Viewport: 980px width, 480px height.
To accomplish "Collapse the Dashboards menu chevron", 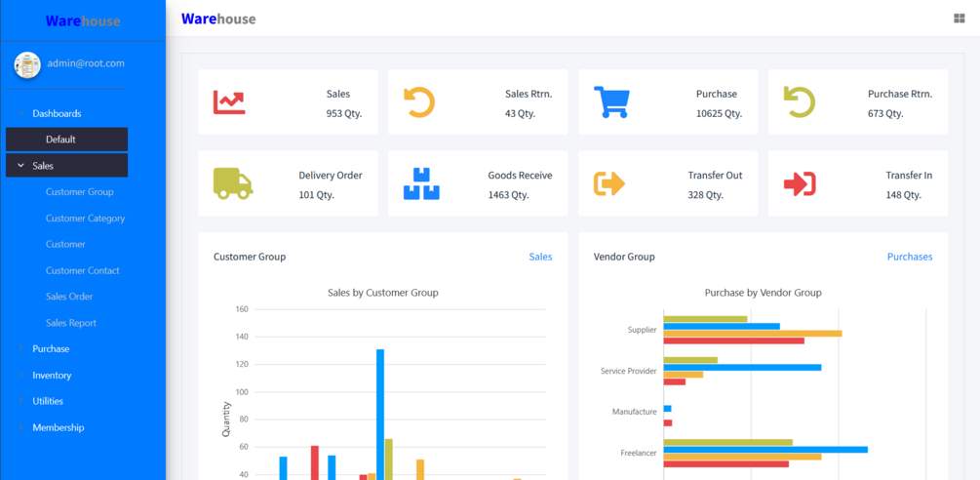I will (20, 114).
